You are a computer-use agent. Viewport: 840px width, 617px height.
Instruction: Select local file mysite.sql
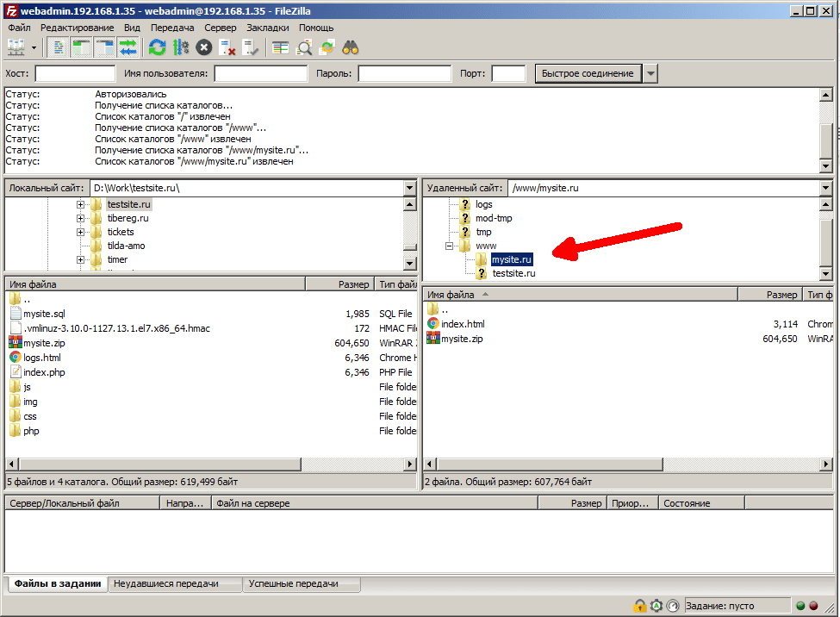tap(45, 314)
